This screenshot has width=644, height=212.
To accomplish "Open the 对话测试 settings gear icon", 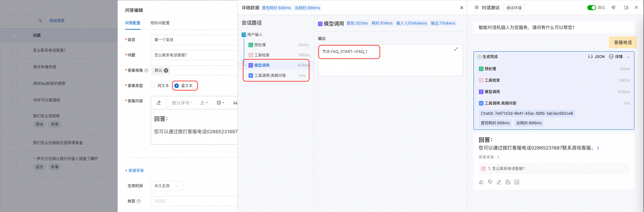I will click(x=477, y=7).
